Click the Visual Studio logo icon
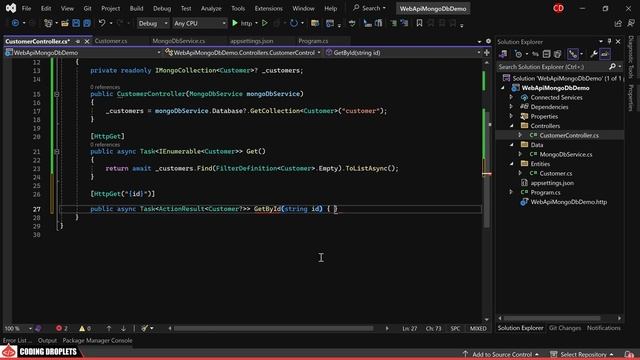The image size is (640, 360). coord(11,8)
